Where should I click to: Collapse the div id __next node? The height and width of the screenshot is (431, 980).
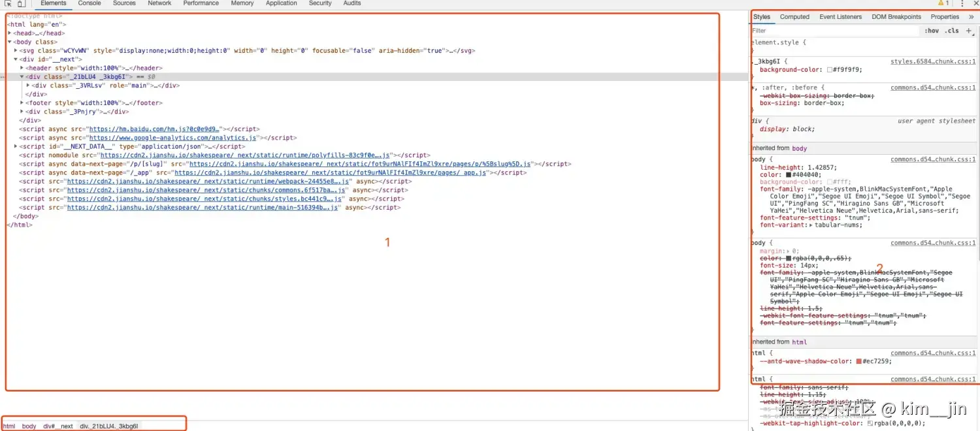click(x=16, y=59)
